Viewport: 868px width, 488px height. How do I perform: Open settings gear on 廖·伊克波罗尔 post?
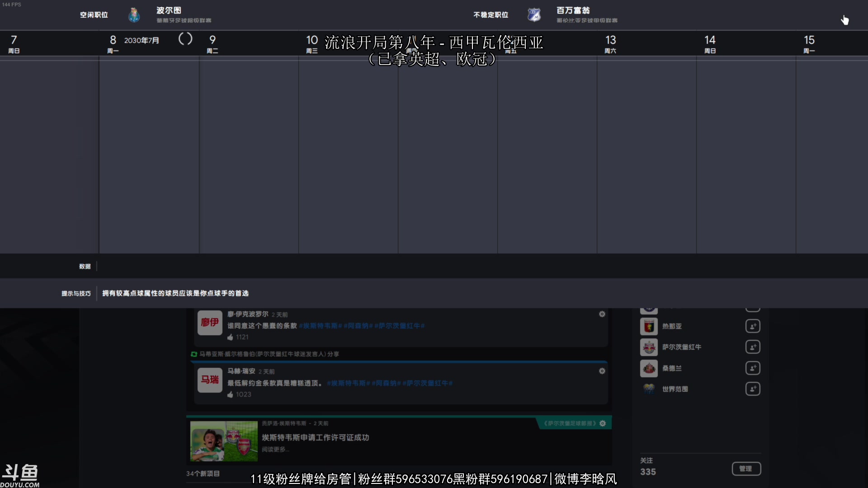point(602,314)
